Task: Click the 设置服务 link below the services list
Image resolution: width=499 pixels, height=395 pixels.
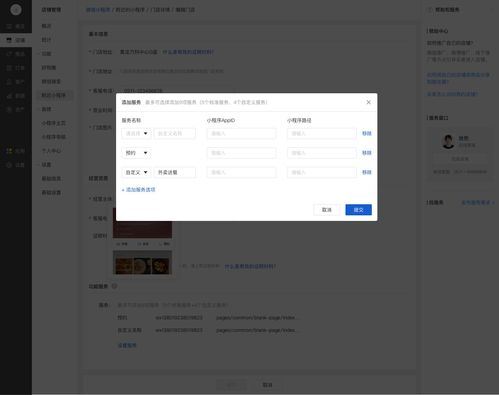Action: tap(127, 345)
